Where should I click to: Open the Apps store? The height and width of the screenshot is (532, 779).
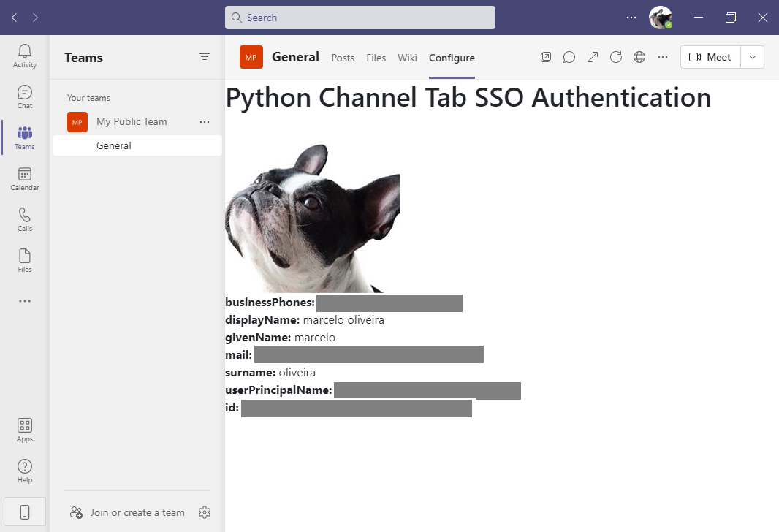coord(25,430)
